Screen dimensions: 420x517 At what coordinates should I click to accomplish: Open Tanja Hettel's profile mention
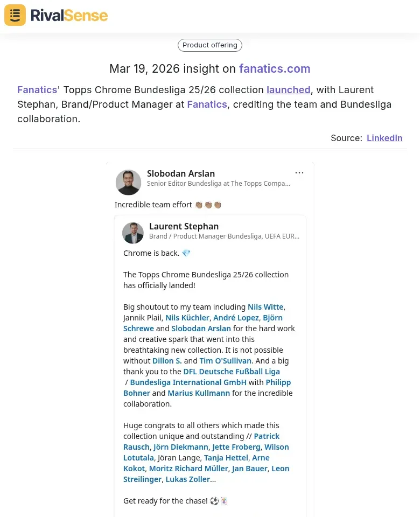226,458
